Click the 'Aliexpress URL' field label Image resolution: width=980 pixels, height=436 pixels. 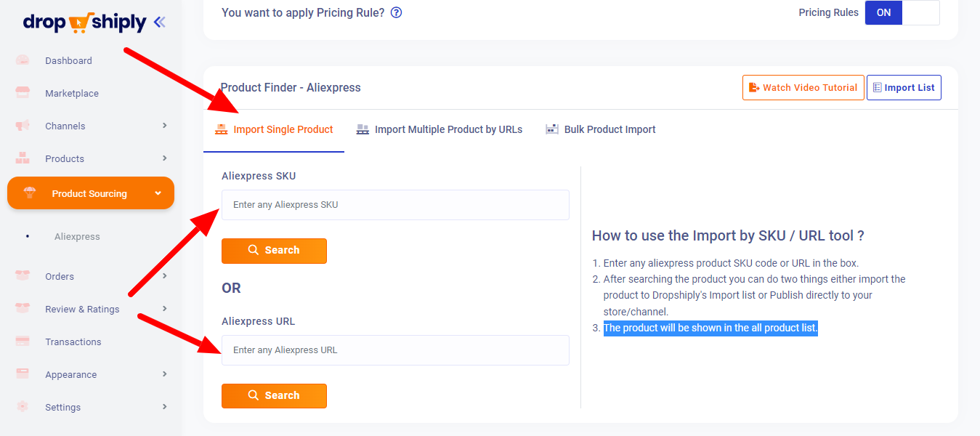[258, 321]
